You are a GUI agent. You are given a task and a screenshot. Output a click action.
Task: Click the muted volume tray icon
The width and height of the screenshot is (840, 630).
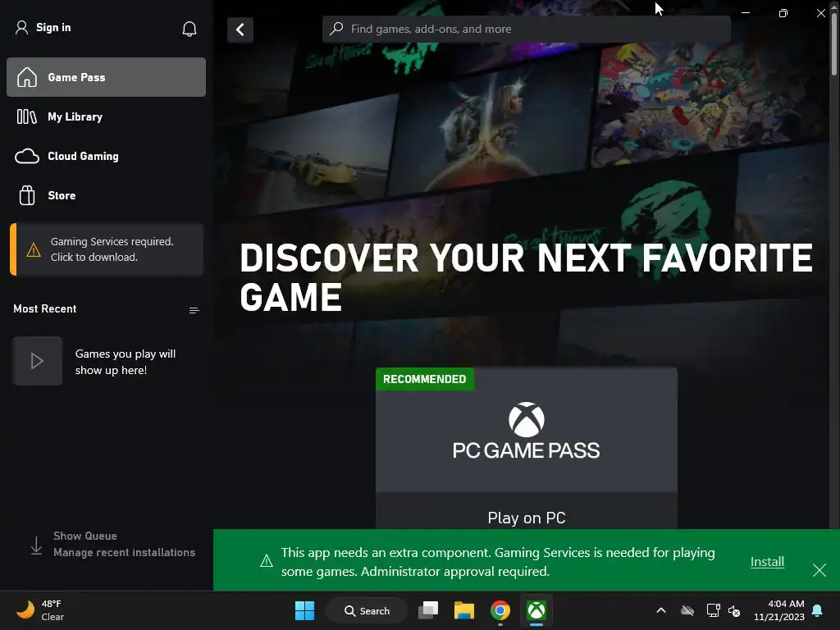click(734, 610)
